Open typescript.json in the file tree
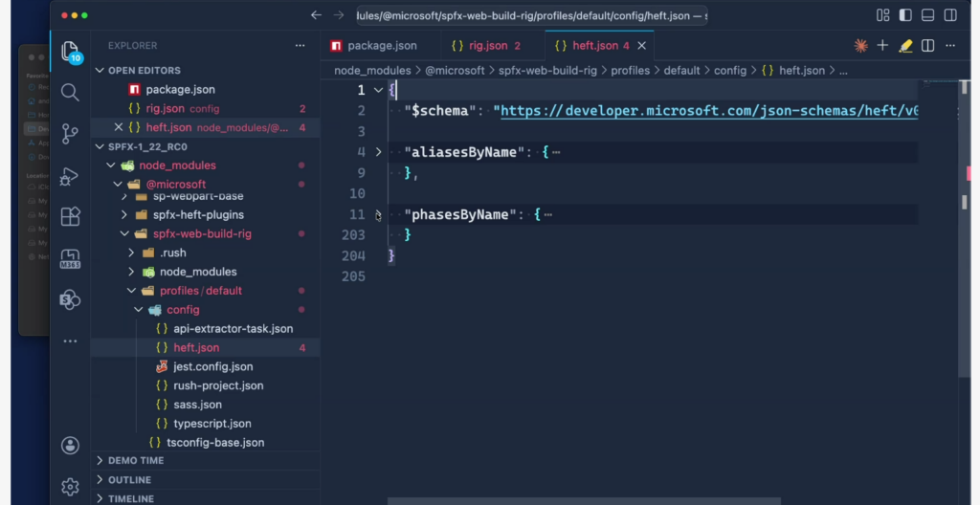The height and width of the screenshot is (505, 980). click(212, 424)
